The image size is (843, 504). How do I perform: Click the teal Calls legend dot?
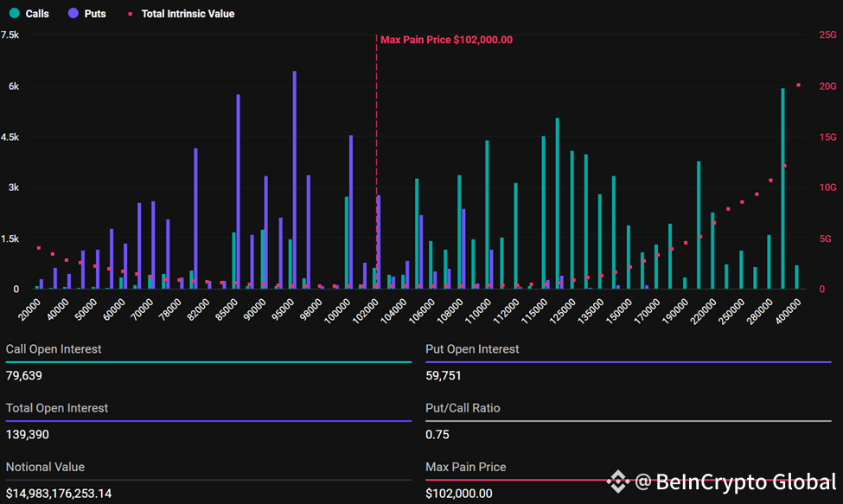[x=15, y=13]
